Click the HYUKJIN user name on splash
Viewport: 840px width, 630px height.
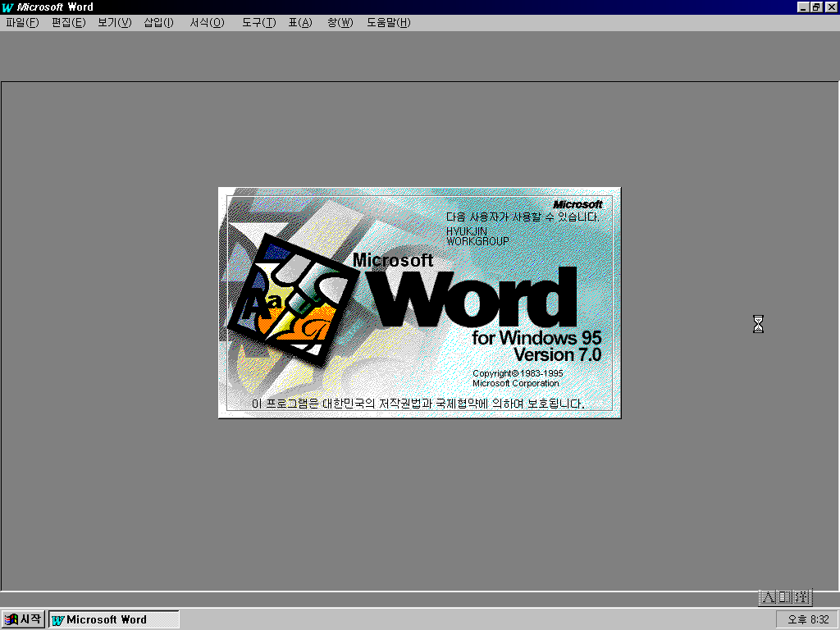(x=467, y=231)
